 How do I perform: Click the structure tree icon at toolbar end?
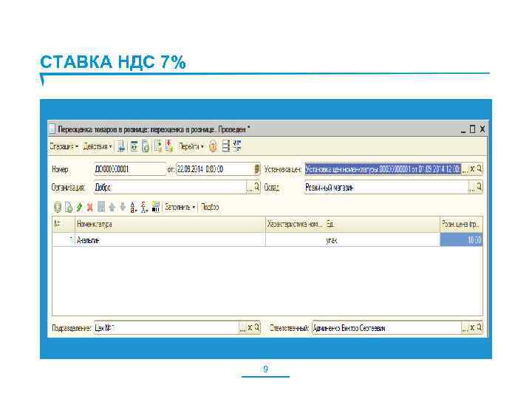click(237, 146)
